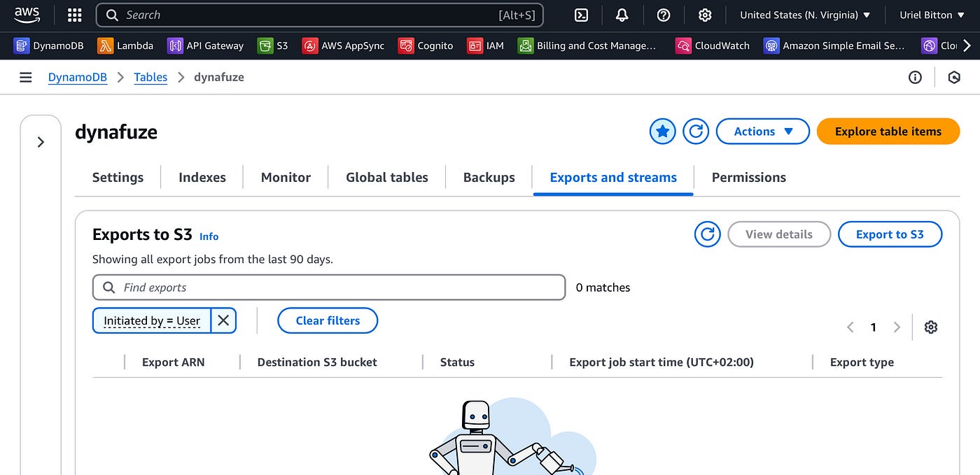Open the hexagon panel icon next to info

click(x=954, y=77)
